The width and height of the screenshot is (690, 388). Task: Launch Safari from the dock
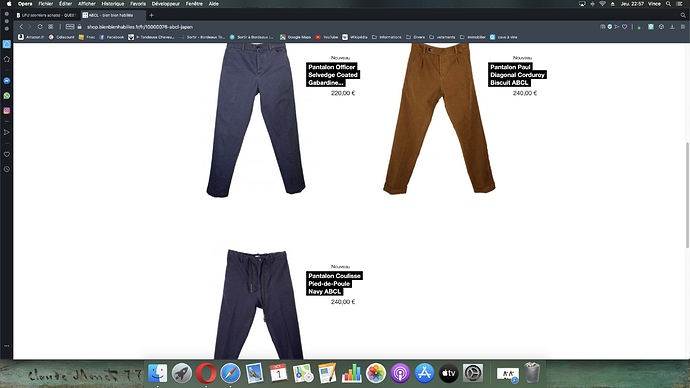pyautogui.click(x=230, y=373)
